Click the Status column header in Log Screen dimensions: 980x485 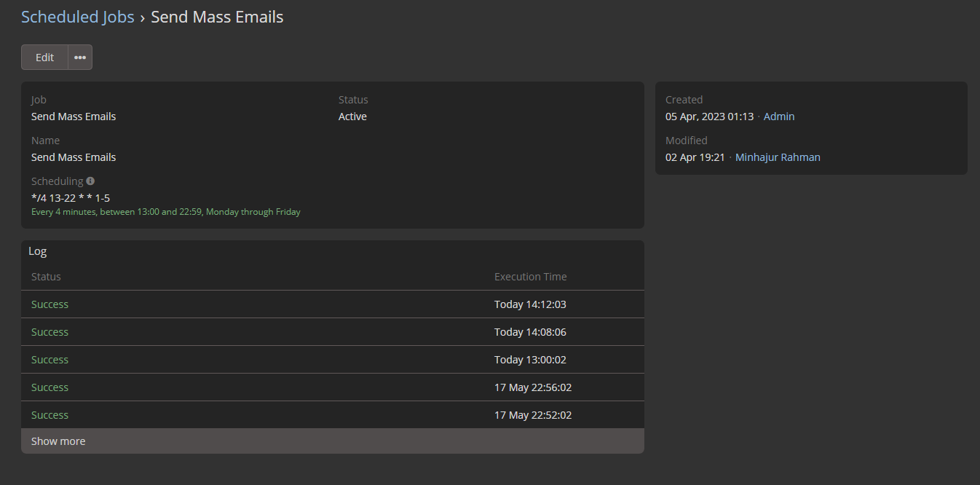pos(46,277)
